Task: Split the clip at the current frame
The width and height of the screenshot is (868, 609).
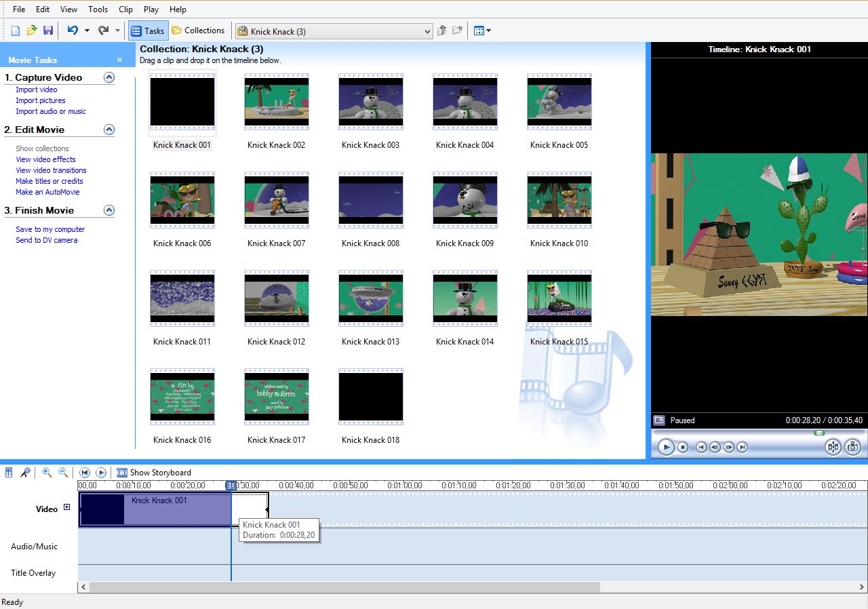Action: point(833,447)
